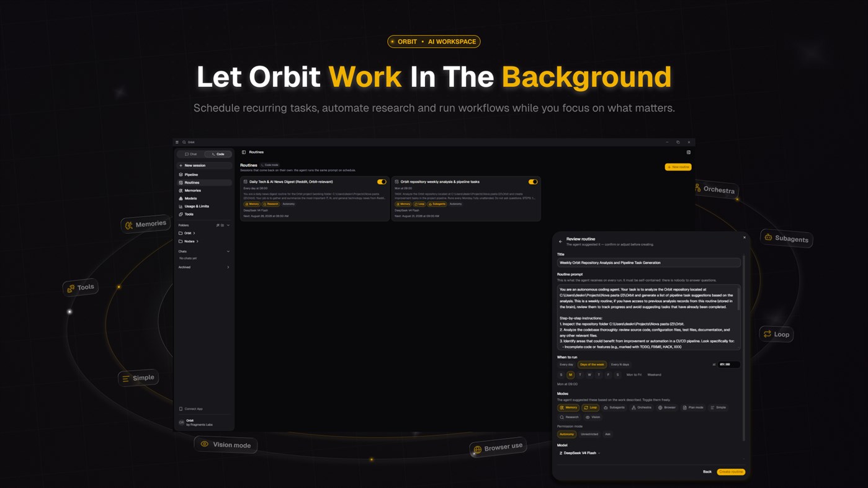The image size is (868, 488).
Task: Click the Back button in the dialog
Action: (x=707, y=472)
